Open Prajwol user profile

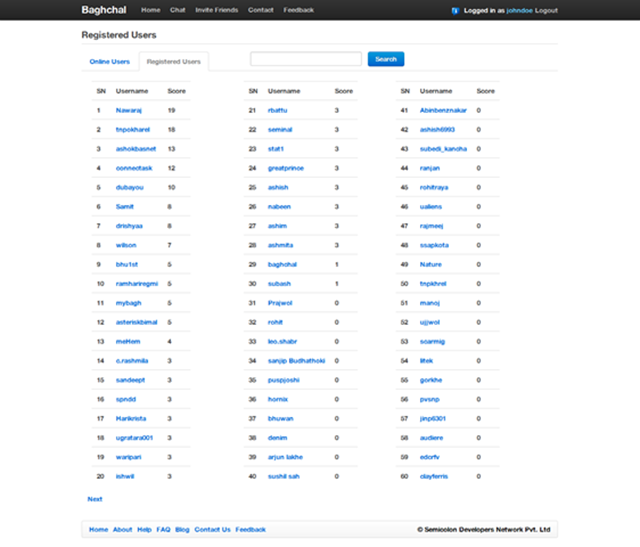click(280, 303)
